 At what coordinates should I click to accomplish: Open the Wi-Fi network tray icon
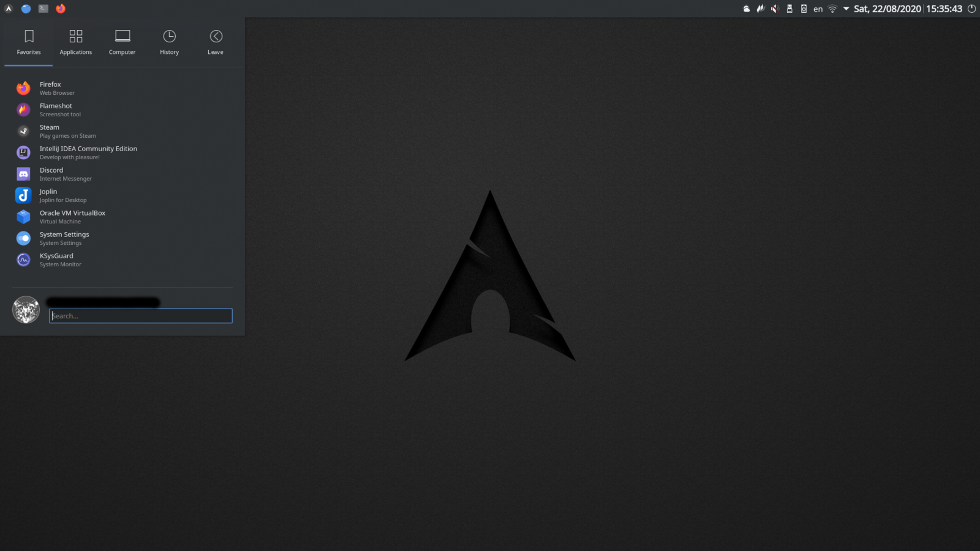[x=832, y=9]
